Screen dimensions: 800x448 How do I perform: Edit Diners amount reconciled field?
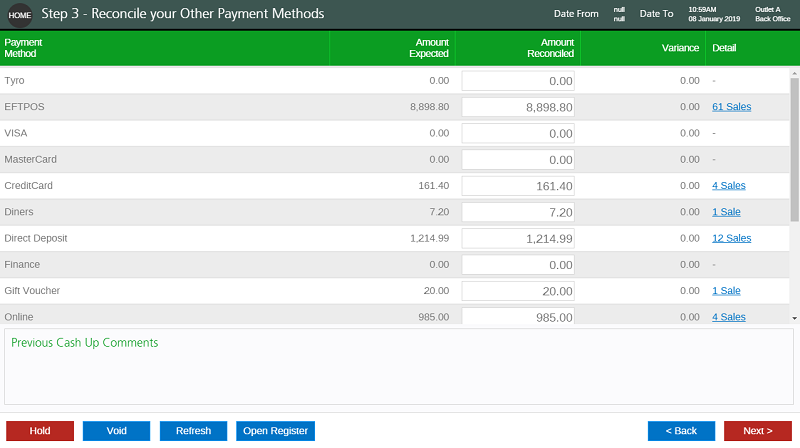[x=518, y=212]
